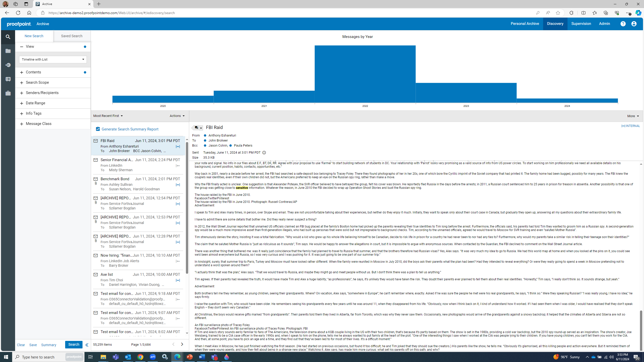
Task: Open the folders icon in the left sidebar
Action: pos(8,51)
